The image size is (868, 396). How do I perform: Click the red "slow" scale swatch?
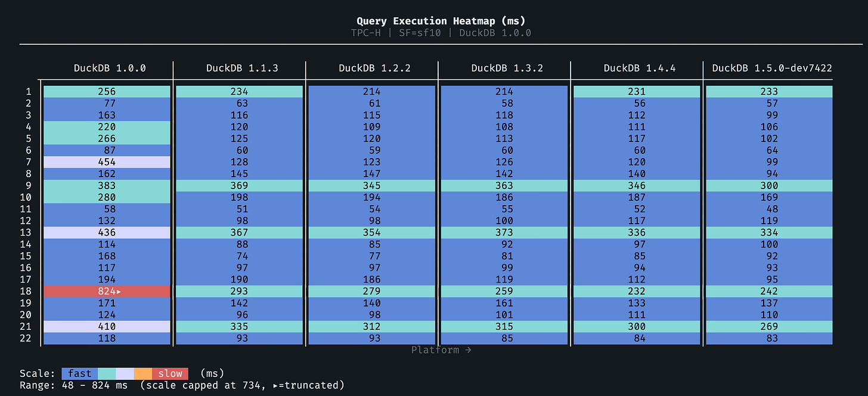170,374
